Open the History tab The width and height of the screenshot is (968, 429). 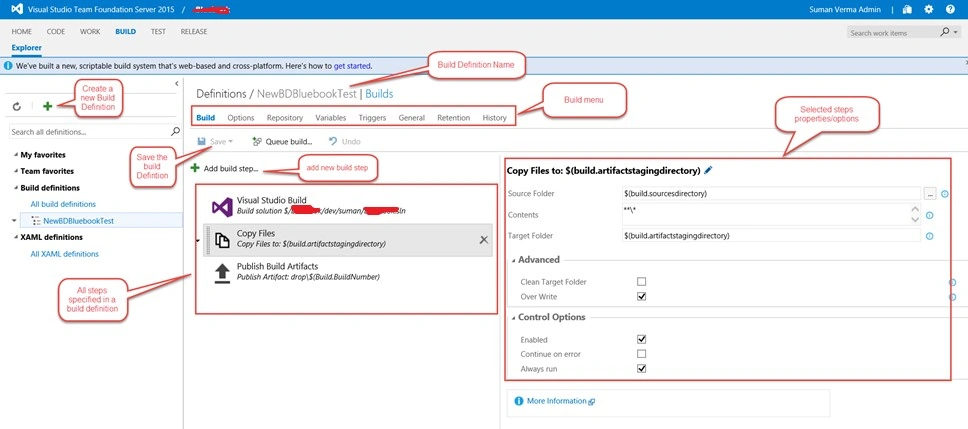494,117
